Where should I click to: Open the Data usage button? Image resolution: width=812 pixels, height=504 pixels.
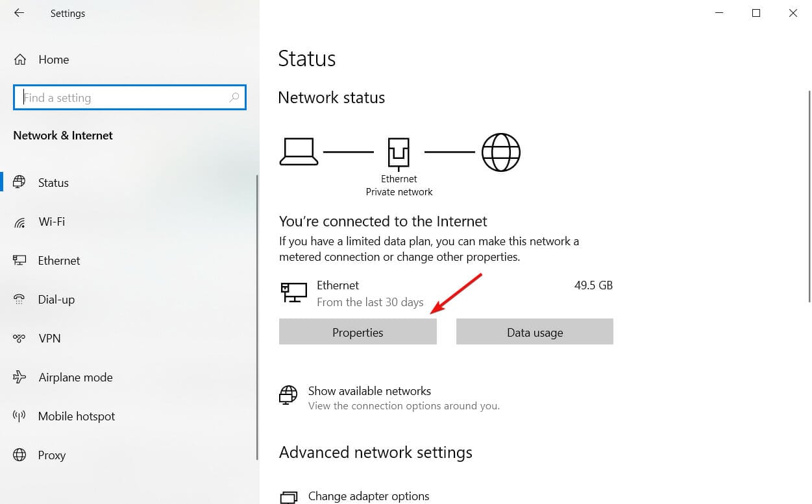[535, 332]
